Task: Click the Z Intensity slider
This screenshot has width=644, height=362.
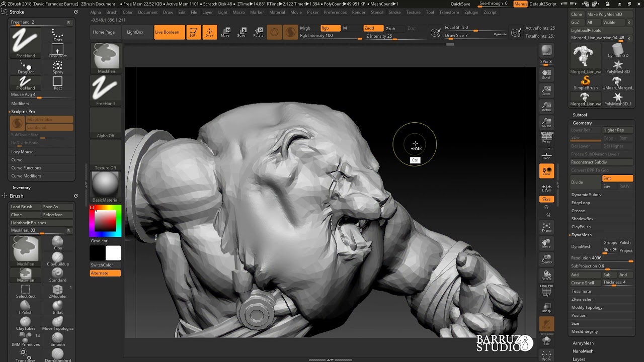Action: tap(385, 36)
